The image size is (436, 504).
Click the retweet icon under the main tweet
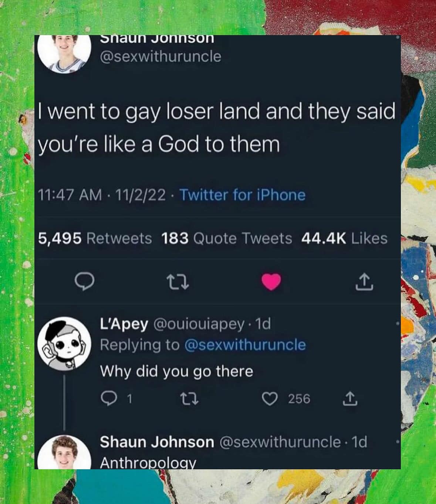click(x=179, y=283)
